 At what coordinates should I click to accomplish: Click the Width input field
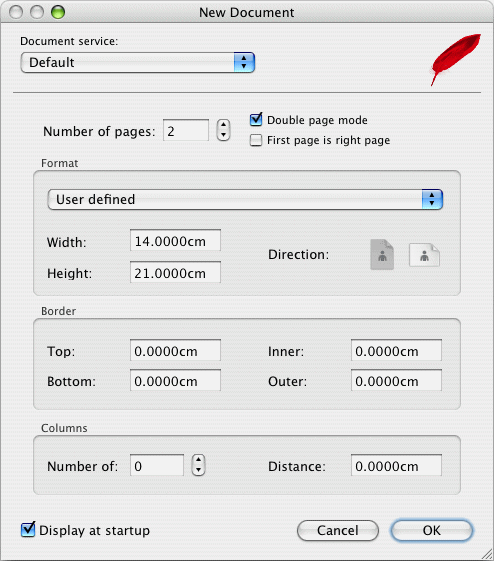coord(175,240)
